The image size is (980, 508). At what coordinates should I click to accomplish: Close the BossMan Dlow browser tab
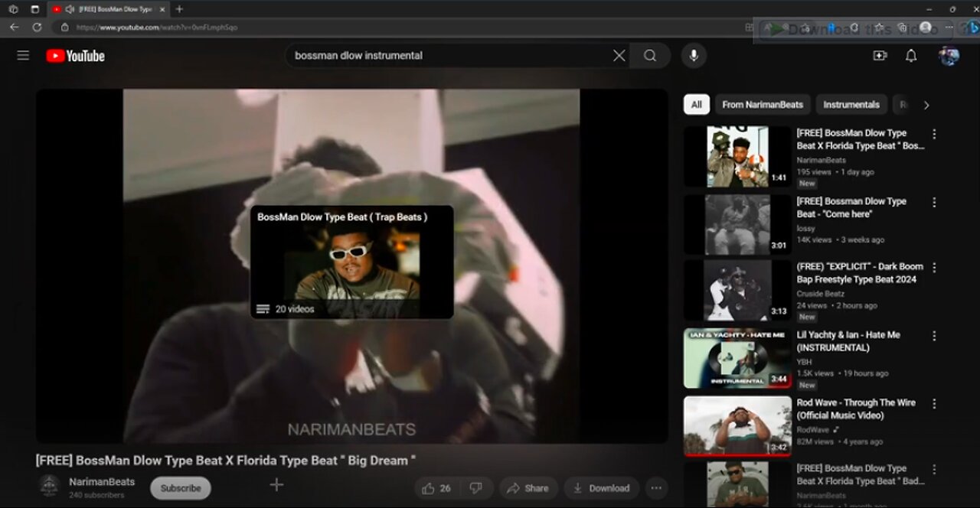tap(162, 9)
